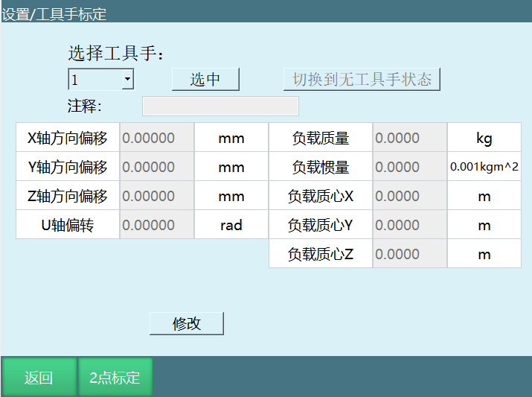Image resolution: width=532 pixels, height=397 pixels.
Task: Click the U轴偏转 value field
Action: (x=156, y=225)
